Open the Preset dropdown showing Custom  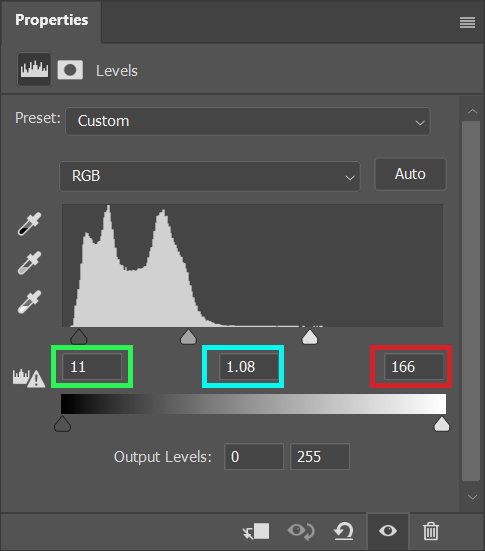248,121
